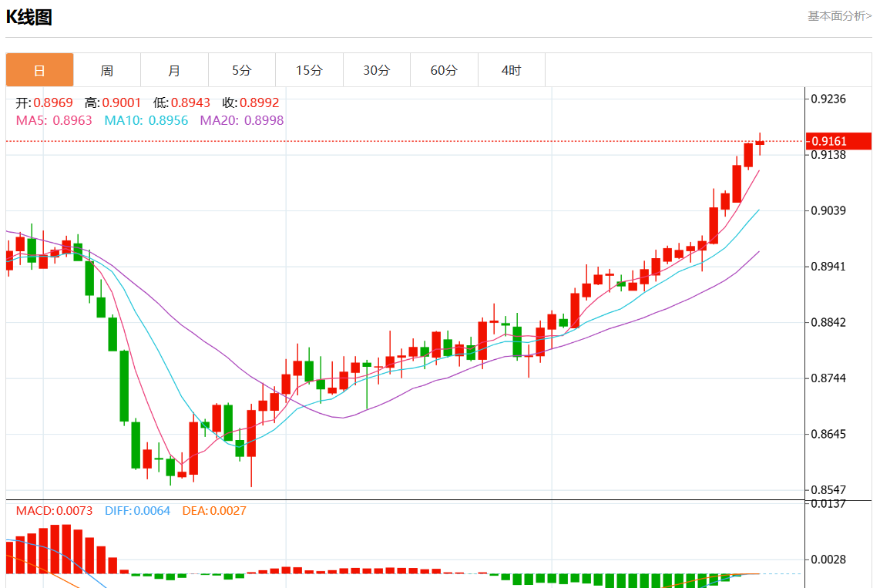Open the 4时 chart tab

(x=512, y=70)
